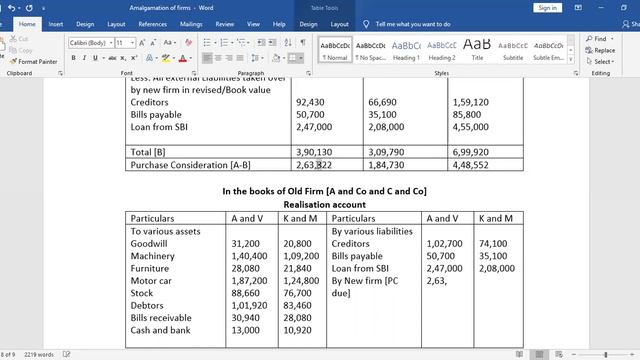Decrease paragraph indent
This screenshot has height=360, width=640.
coord(261,42)
